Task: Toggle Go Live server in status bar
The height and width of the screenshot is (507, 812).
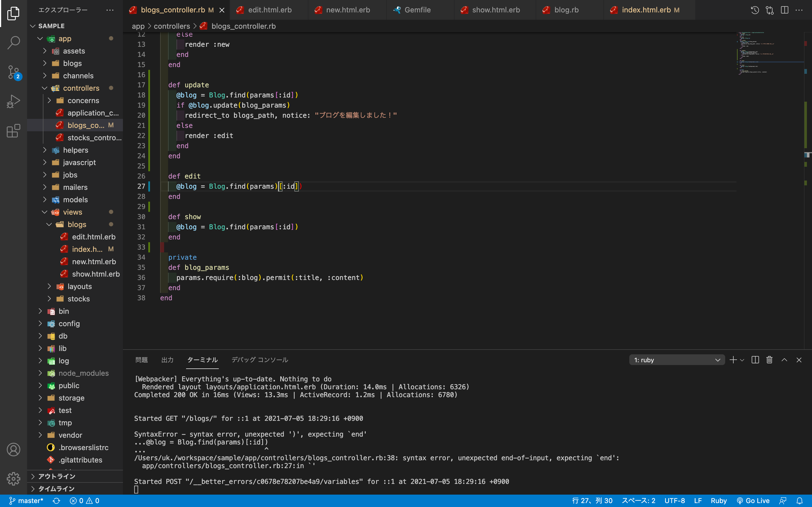Action: [753, 501]
